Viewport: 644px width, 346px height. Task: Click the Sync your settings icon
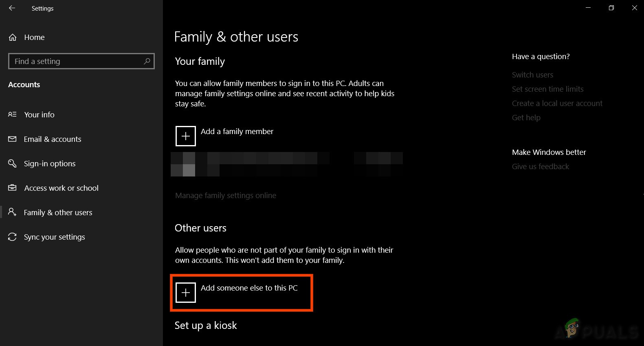coord(12,237)
